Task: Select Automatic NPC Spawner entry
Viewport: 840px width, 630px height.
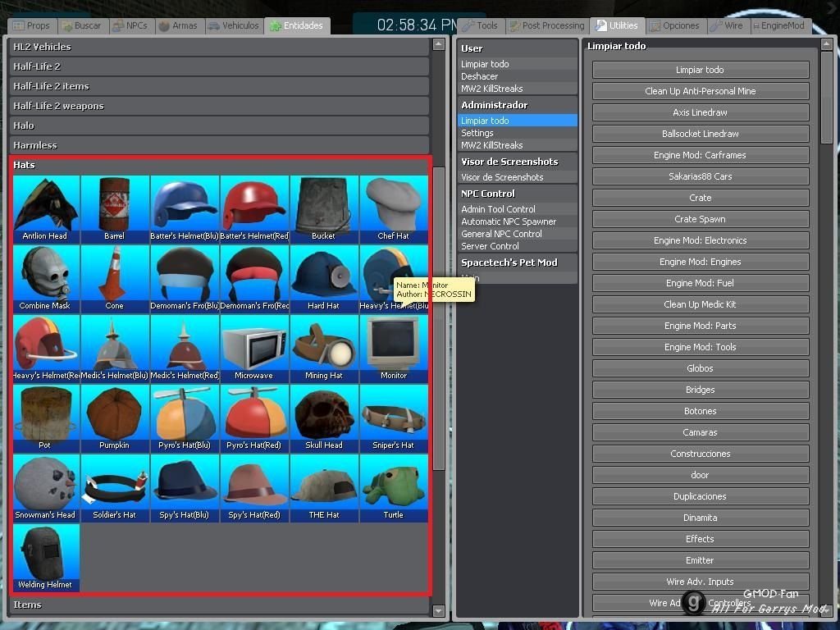Action: pos(517,221)
